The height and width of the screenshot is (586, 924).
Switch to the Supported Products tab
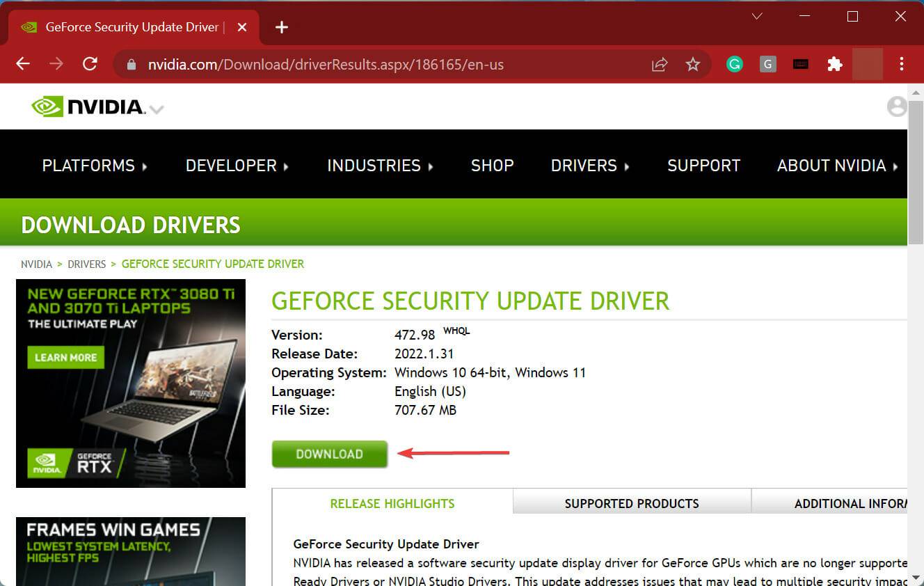pyautogui.click(x=631, y=503)
